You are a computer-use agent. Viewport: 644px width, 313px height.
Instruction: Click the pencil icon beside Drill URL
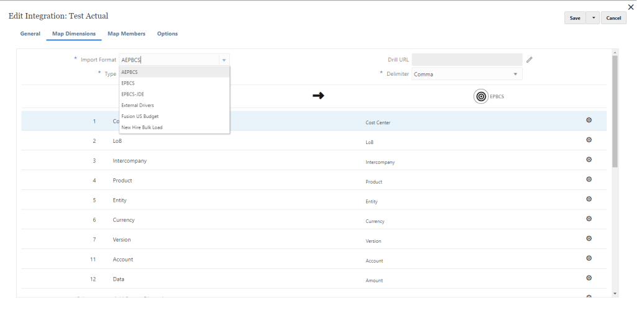point(529,60)
